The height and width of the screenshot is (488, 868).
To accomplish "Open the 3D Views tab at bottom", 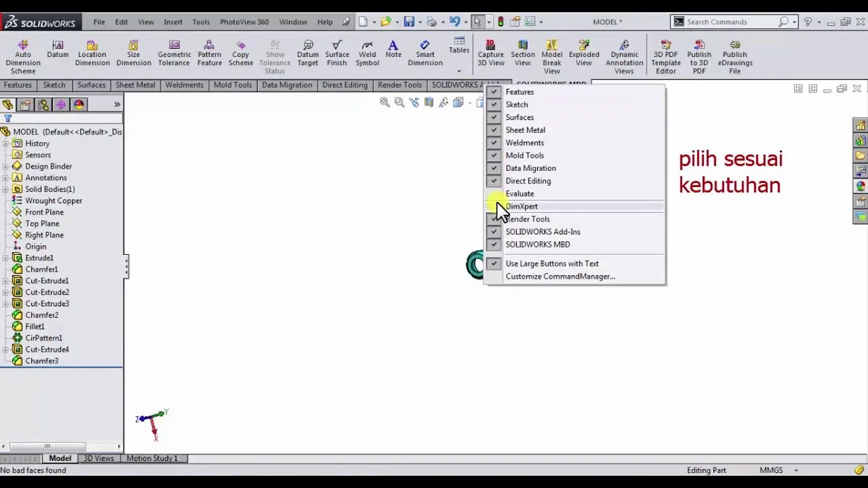I will 98,458.
